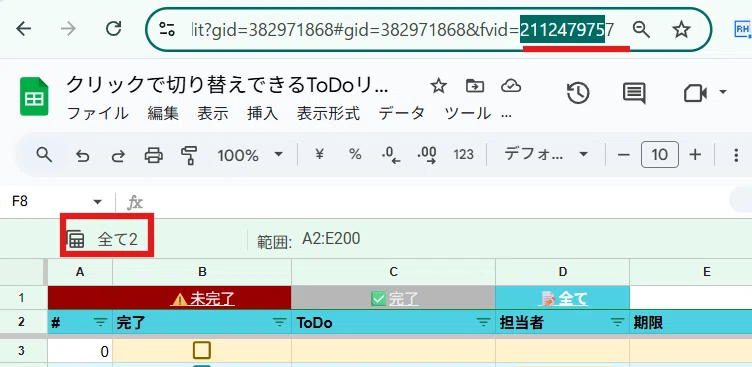Increase decimal places
Image resolution: width=752 pixels, height=367 pixels.
click(x=427, y=155)
